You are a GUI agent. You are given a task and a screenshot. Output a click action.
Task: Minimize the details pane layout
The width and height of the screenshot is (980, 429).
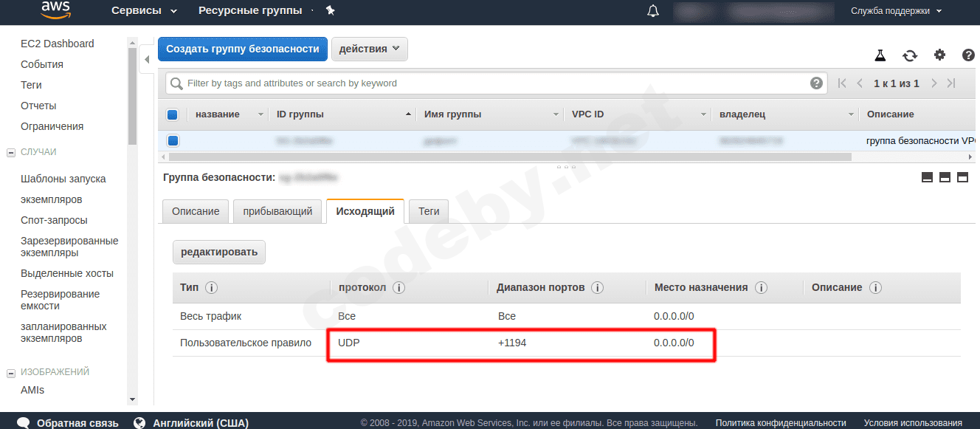pos(927,177)
